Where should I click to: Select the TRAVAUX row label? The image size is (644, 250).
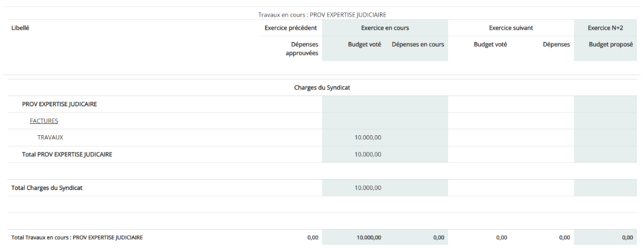coord(50,137)
